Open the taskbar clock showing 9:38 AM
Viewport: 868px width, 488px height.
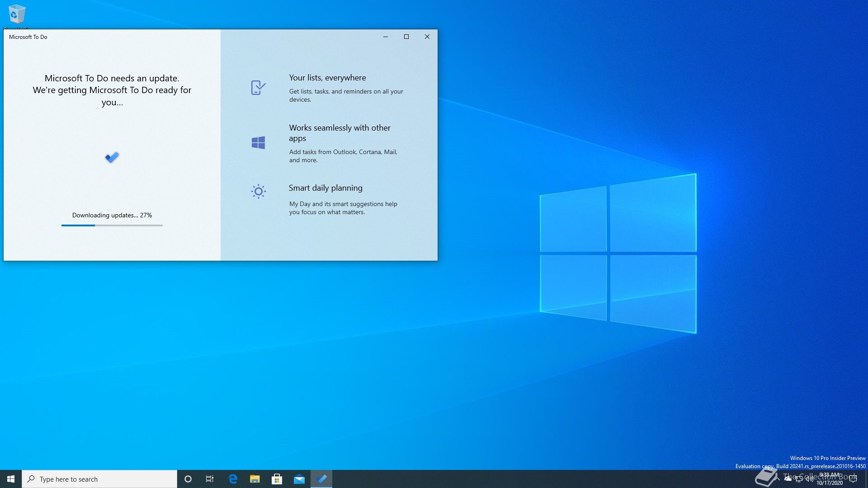coord(830,479)
